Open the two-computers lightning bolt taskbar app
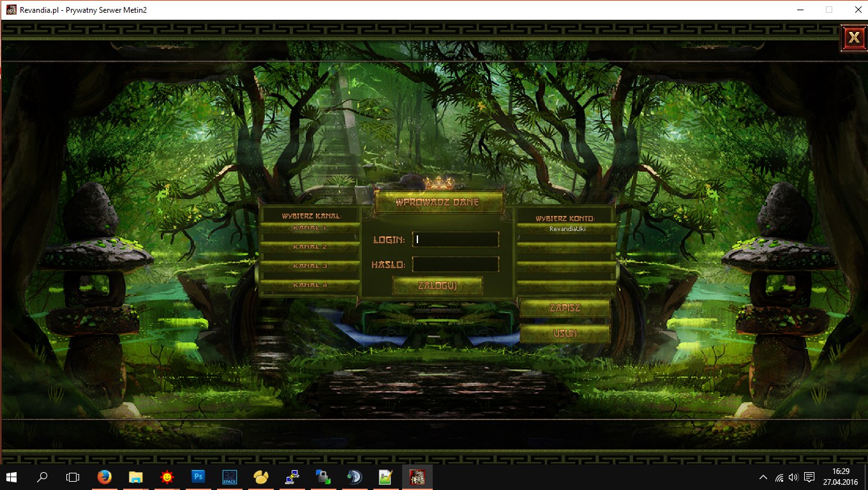 click(x=292, y=477)
